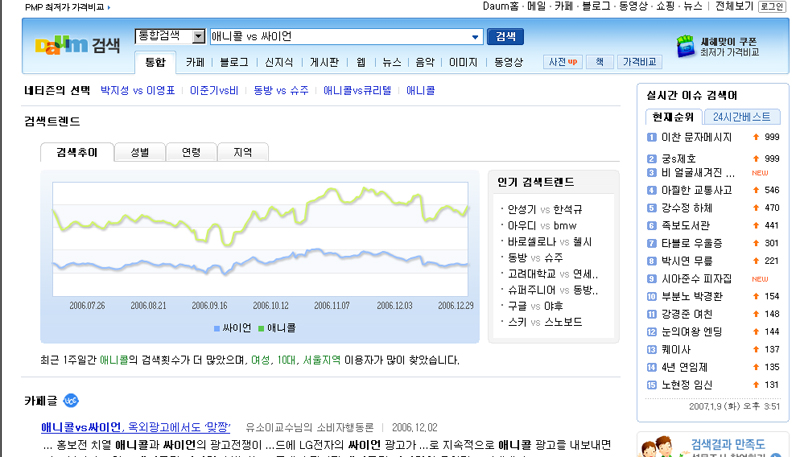Open the 동영상 search tab

pyautogui.click(x=509, y=62)
